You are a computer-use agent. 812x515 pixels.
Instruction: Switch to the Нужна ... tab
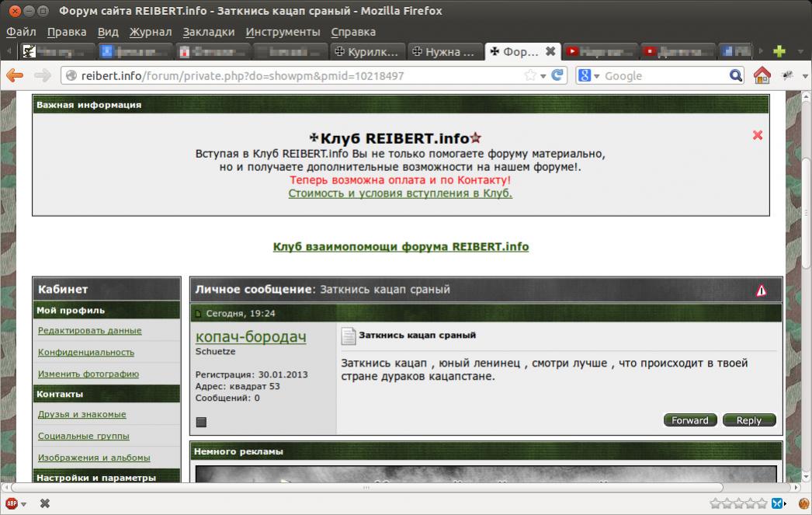(444, 51)
